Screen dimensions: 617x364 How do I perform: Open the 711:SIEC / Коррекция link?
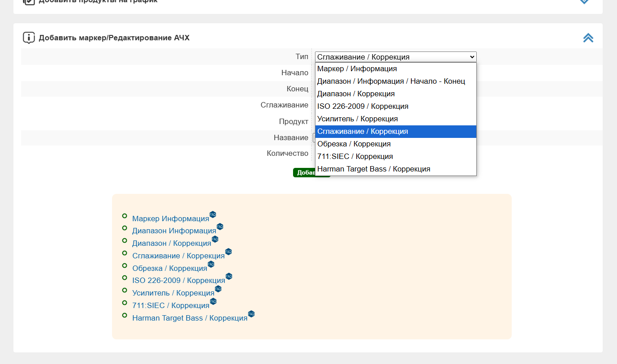pyautogui.click(x=171, y=305)
